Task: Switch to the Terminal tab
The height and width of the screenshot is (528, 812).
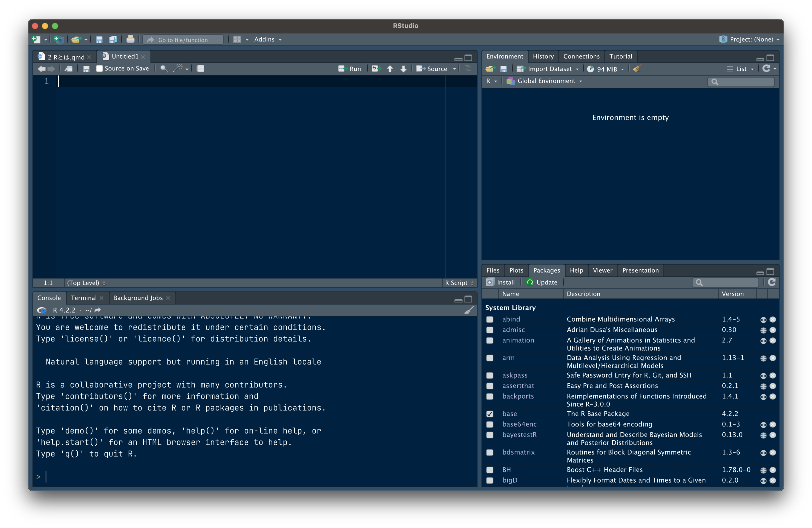Action: pos(83,298)
